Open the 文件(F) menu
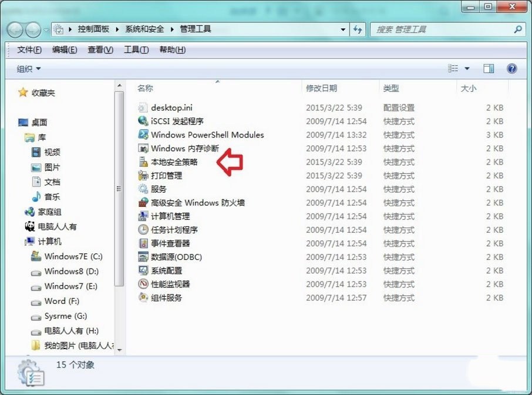The height and width of the screenshot is (395, 532). (29, 50)
